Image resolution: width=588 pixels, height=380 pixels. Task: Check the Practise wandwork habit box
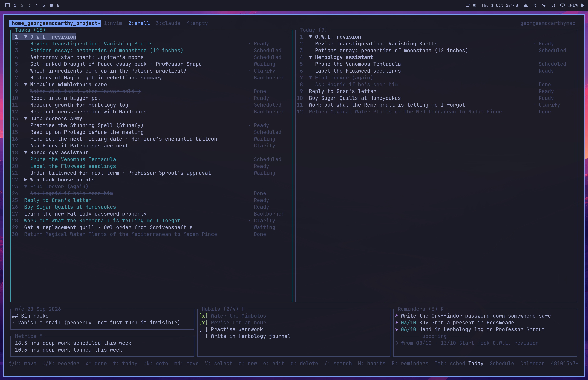[x=203, y=329]
